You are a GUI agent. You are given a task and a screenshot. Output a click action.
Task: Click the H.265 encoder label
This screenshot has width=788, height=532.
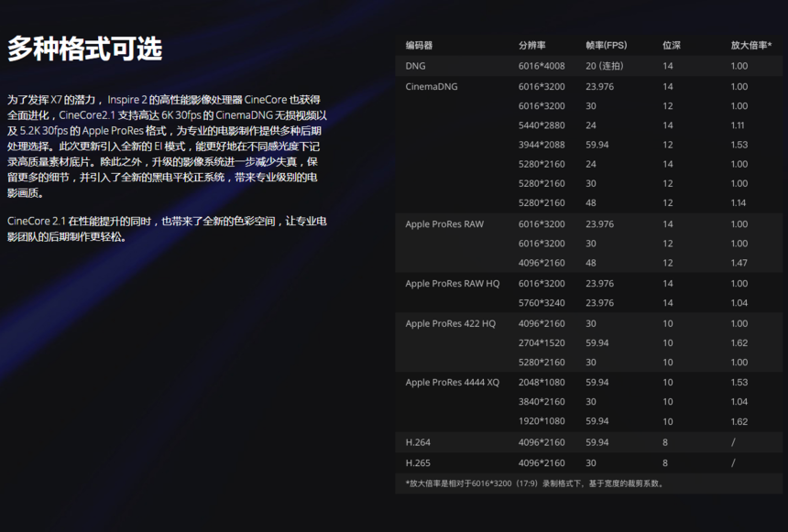[418, 462]
